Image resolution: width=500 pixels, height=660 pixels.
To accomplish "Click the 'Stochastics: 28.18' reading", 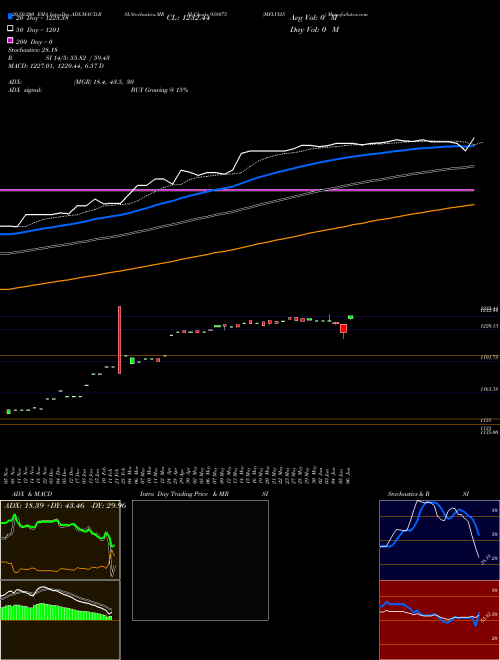I will tap(33, 51).
